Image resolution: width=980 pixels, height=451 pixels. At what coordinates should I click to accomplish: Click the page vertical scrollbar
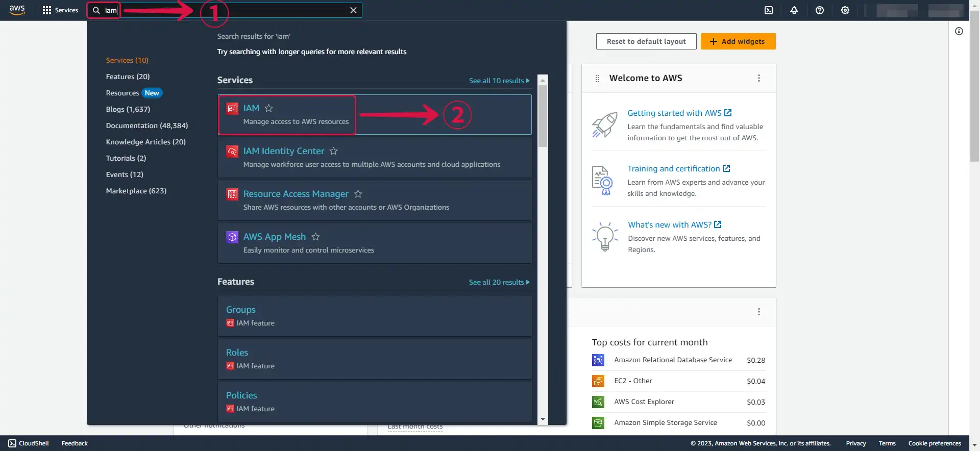point(974,87)
